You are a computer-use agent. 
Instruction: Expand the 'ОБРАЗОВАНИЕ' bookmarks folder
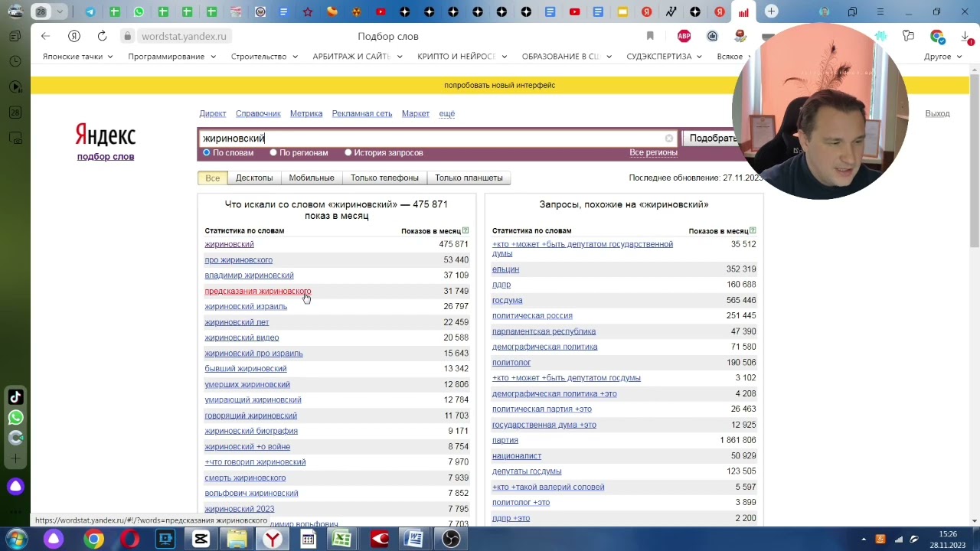tap(567, 57)
